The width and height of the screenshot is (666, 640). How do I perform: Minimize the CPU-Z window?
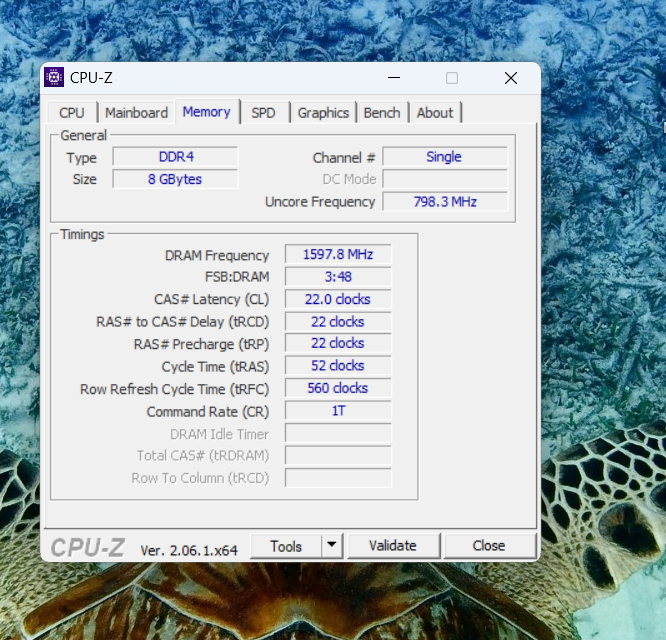pos(394,78)
